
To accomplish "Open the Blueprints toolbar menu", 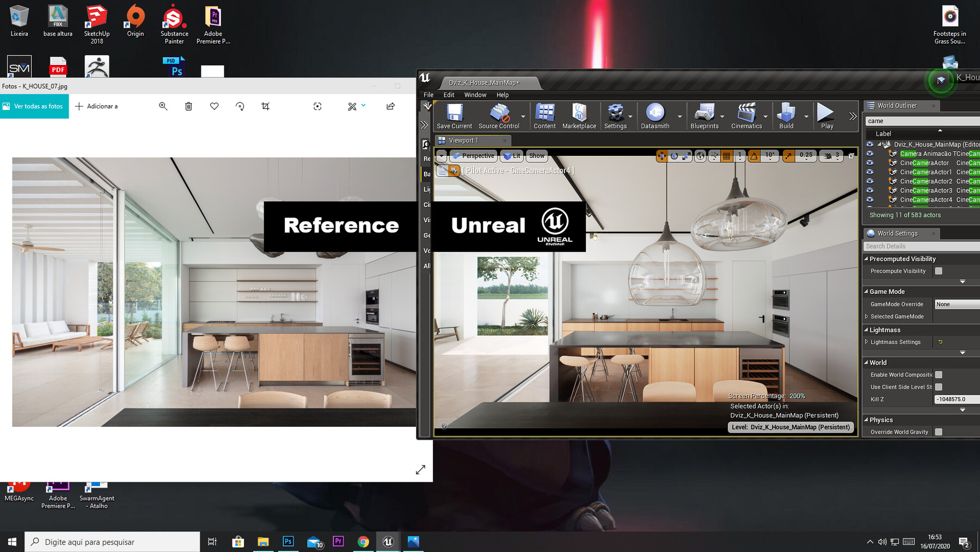I will [x=705, y=116].
